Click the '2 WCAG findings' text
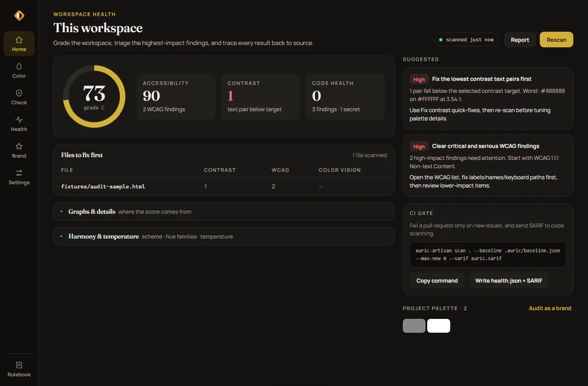This screenshot has height=386, width=588. click(164, 109)
